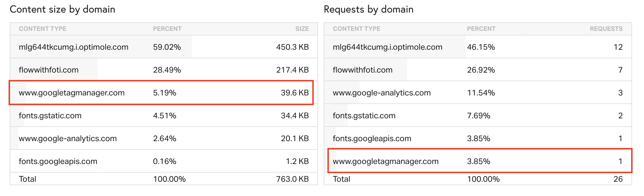644x196 pixels.
Task: Select mlg644tkcumg.i.optimole.com in content size table
Action: pos(74,47)
